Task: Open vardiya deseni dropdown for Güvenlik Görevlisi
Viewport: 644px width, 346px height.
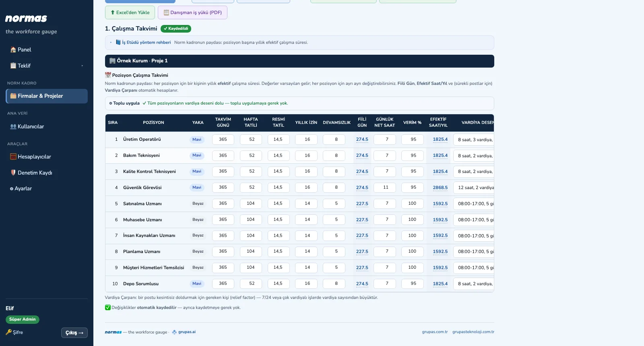Action: [x=474, y=187]
